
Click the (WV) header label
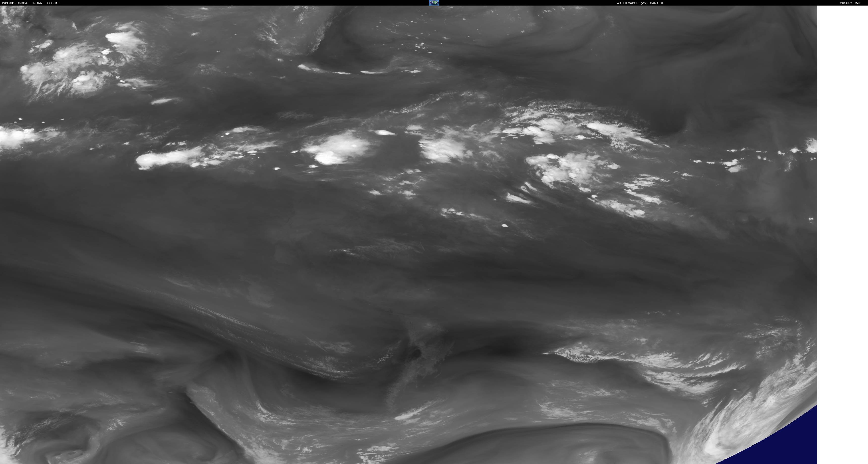[644, 3]
